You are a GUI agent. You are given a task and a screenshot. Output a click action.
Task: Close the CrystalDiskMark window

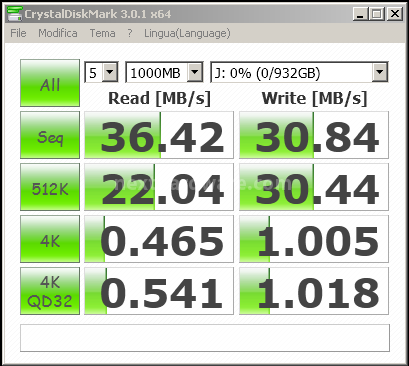(x=395, y=14)
